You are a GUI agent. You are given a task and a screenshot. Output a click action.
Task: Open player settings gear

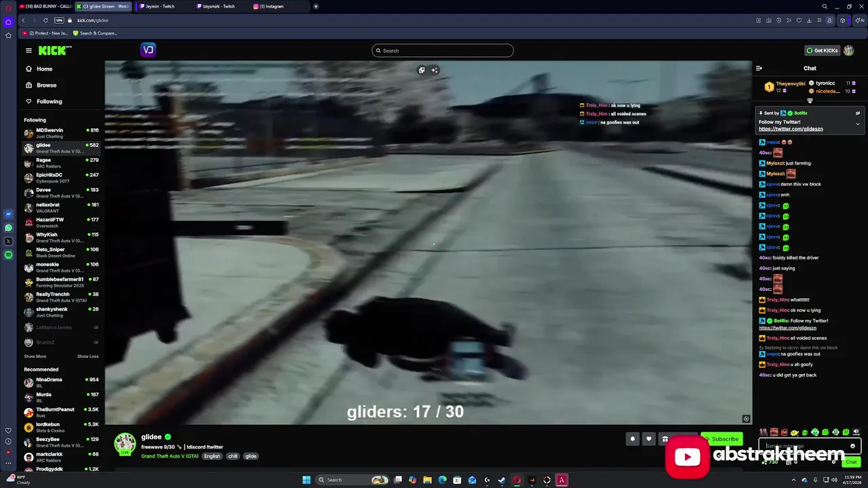tap(746, 419)
